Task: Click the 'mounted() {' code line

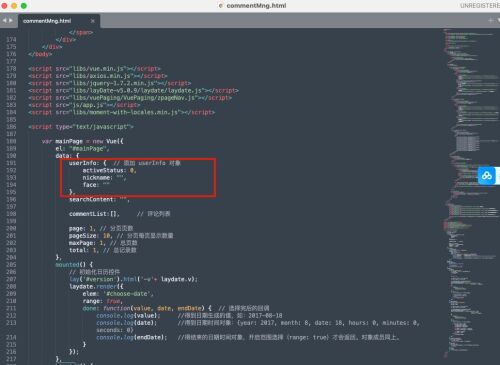Action: [74, 265]
